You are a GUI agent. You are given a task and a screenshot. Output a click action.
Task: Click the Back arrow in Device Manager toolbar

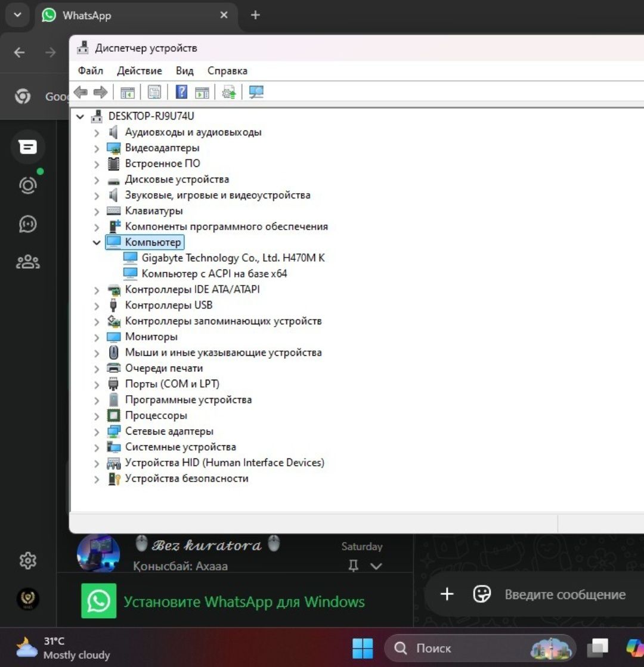80,92
